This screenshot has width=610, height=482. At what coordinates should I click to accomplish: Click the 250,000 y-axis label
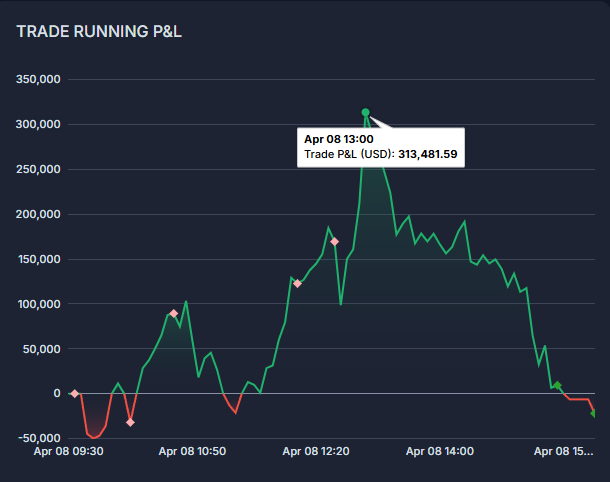coord(38,169)
